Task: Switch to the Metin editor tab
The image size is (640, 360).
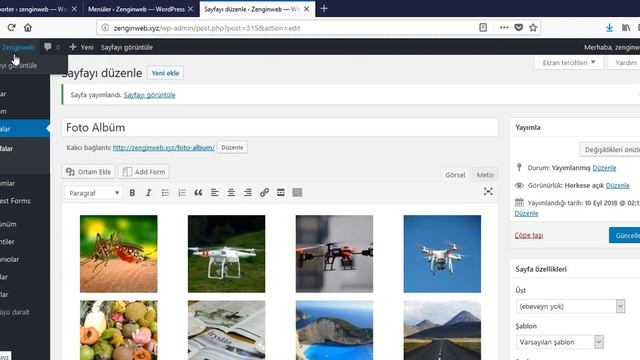Action: [485, 175]
